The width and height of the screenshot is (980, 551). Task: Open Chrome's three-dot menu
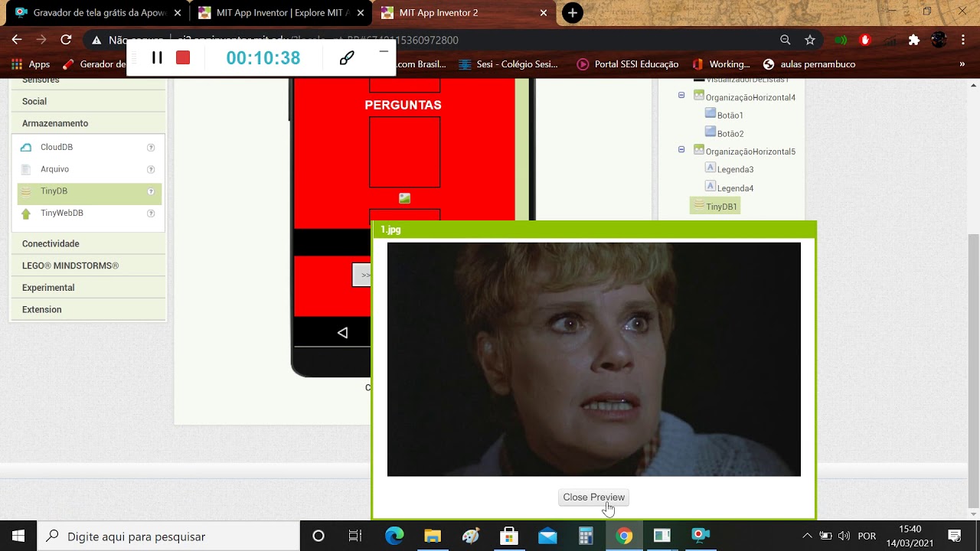pyautogui.click(x=963, y=40)
